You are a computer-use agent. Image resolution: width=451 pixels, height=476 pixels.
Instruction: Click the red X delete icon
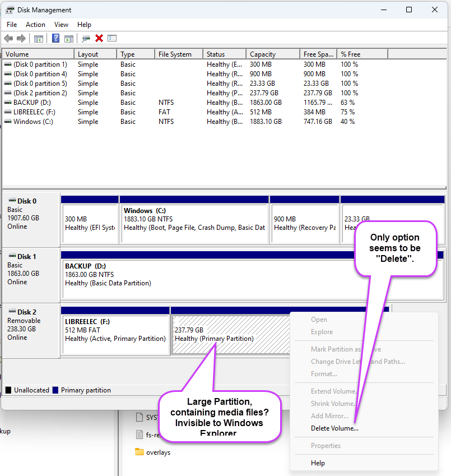(99, 38)
